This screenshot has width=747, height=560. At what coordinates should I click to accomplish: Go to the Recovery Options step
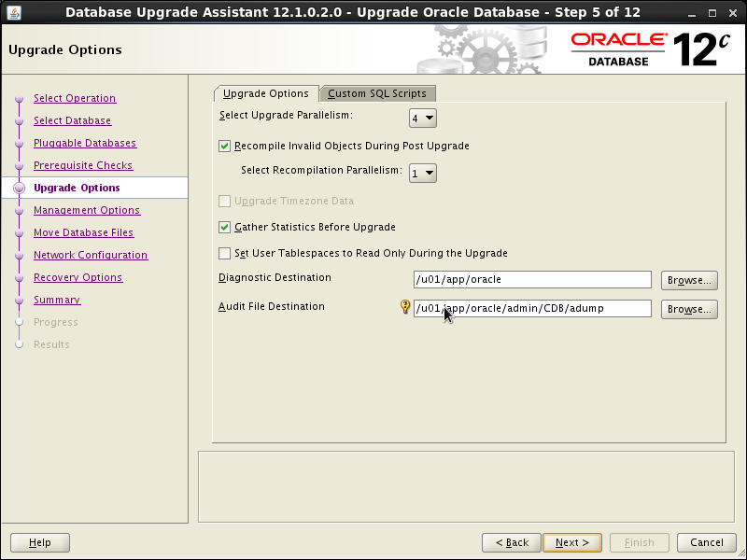[78, 277]
